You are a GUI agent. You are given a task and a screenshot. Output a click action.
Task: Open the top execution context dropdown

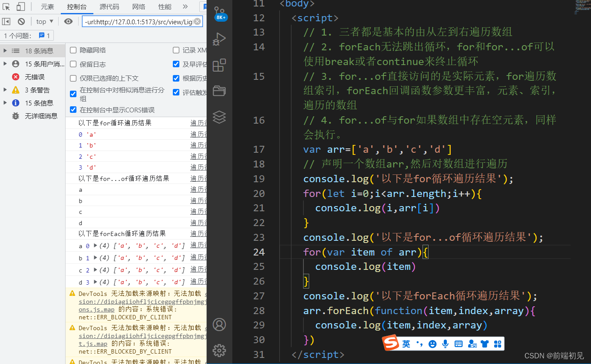pos(45,21)
